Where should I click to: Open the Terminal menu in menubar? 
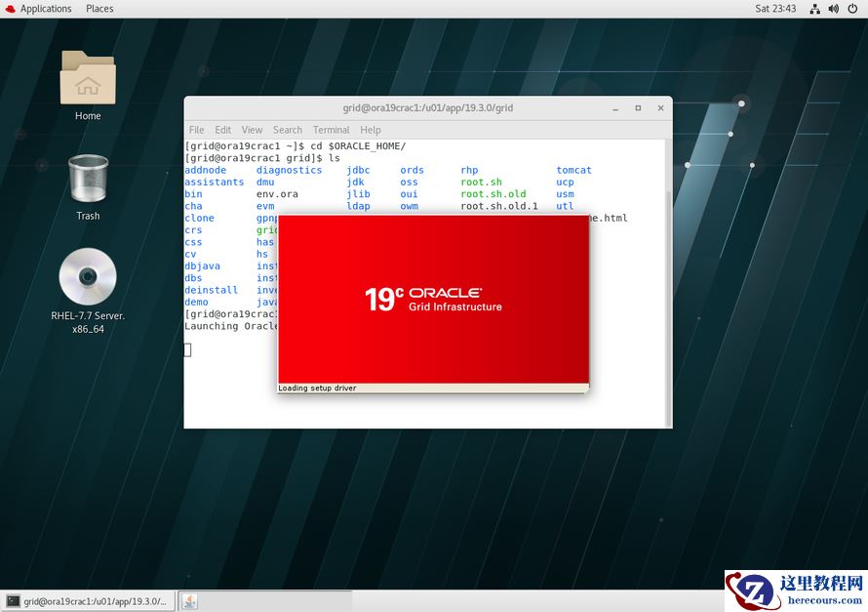(x=331, y=130)
